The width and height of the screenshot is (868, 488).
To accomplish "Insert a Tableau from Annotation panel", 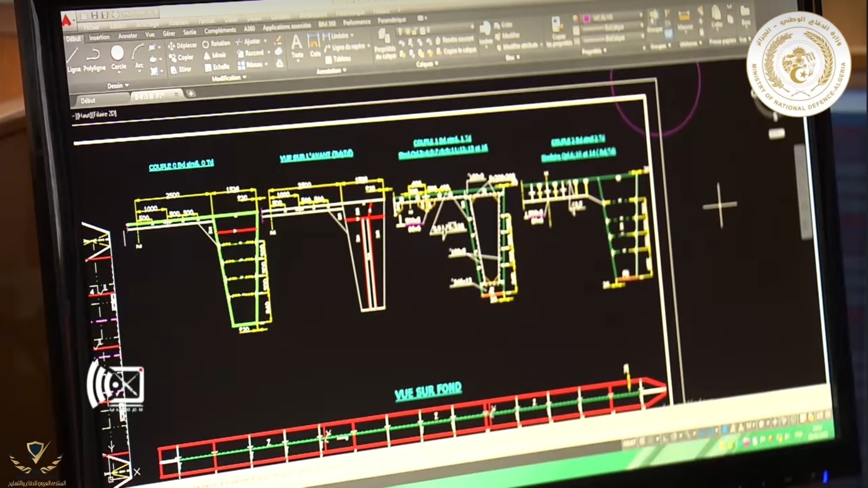I will click(x=338, y=59).
